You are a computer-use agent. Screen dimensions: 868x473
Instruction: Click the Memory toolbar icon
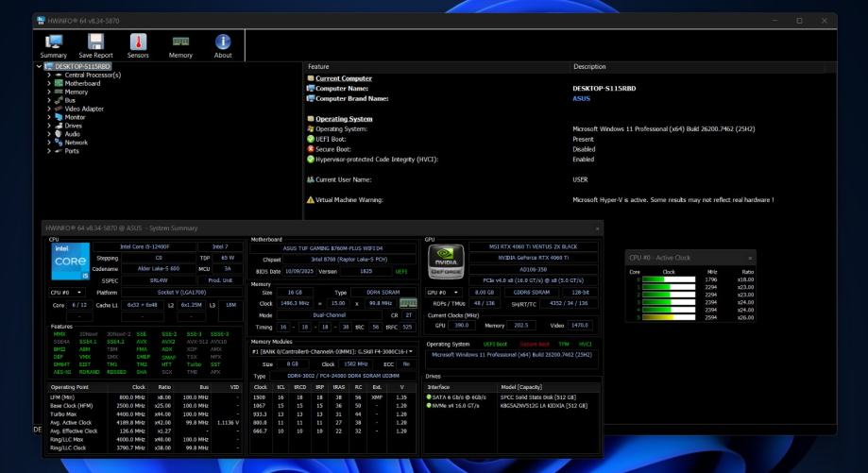click(x=179, y=42)
